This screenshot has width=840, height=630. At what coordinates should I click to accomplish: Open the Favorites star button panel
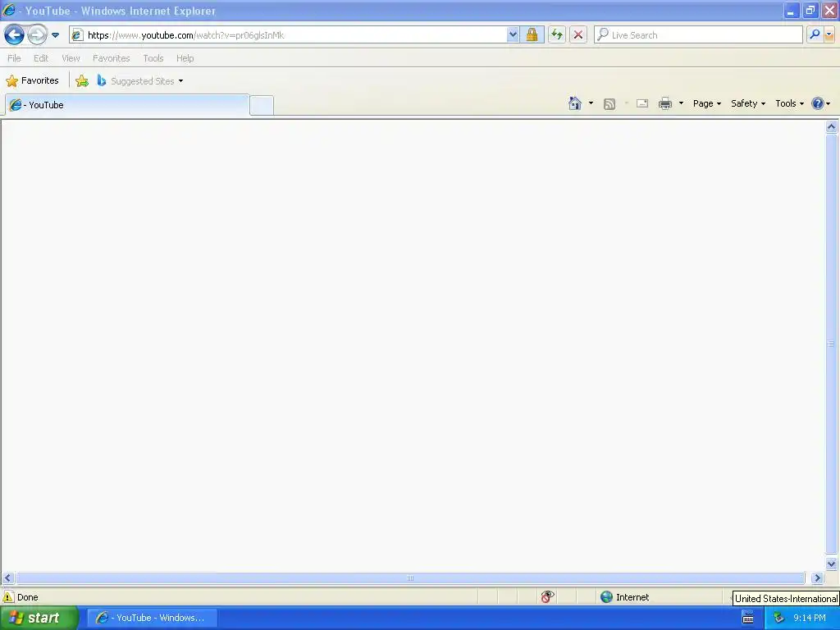(x=32, y=81)
